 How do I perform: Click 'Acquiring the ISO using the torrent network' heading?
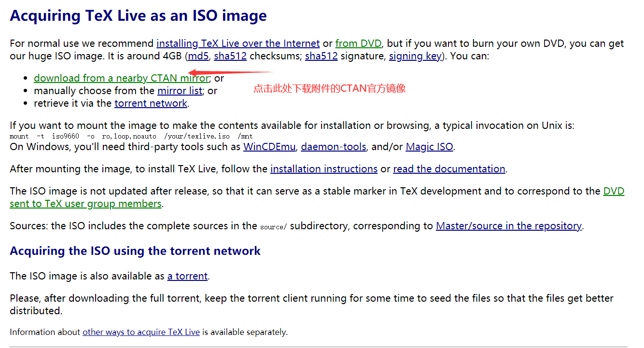pyautogui.click(x=135, y=251)
